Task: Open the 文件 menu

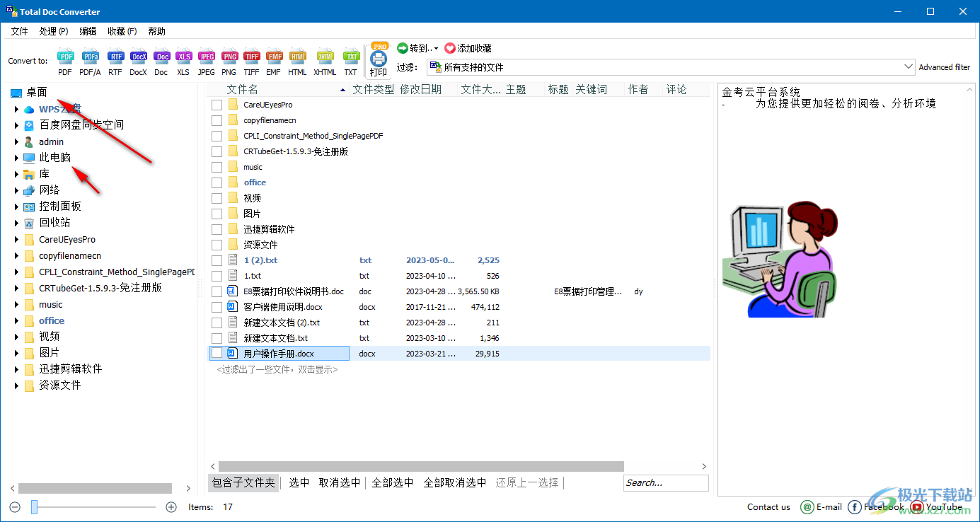Action: pos(19,31)
